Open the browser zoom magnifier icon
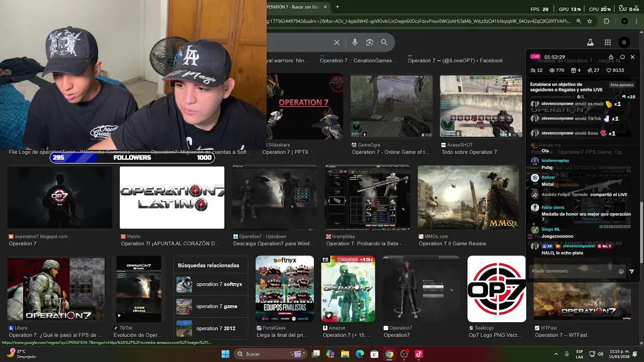 click(x=579, y=21)
